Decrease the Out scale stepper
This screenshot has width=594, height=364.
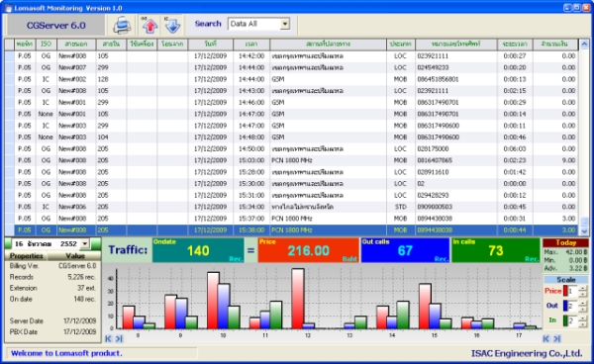pos(583,309)
